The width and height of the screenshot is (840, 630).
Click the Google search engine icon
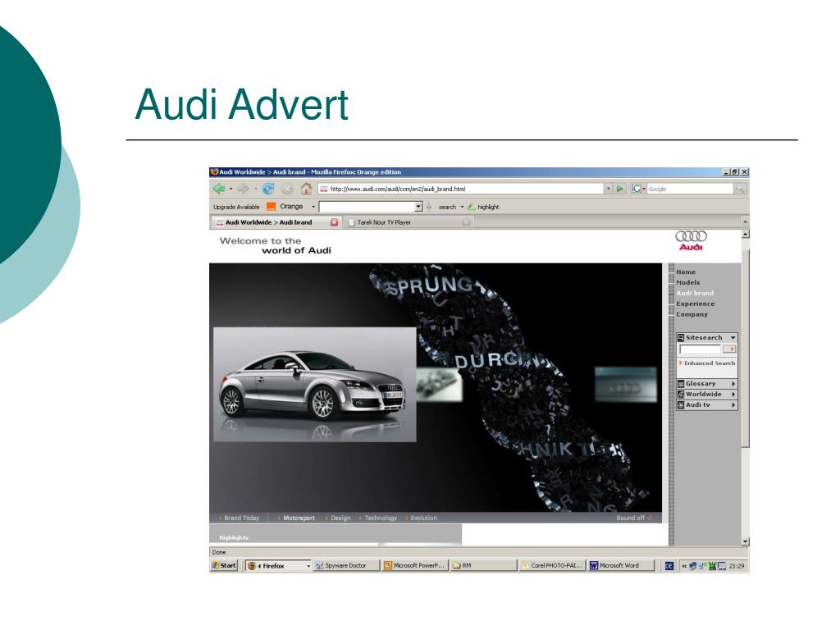[637, 189]
